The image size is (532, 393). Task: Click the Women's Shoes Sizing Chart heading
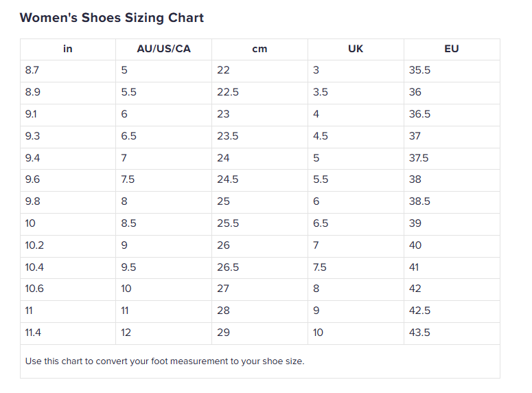click(112, 18)
